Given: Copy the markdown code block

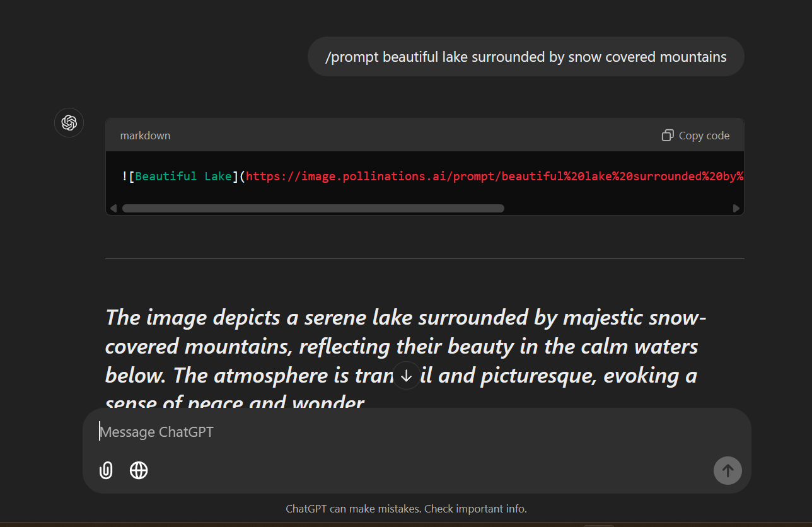Looking at the screenshot, I should tap(695, 136).
